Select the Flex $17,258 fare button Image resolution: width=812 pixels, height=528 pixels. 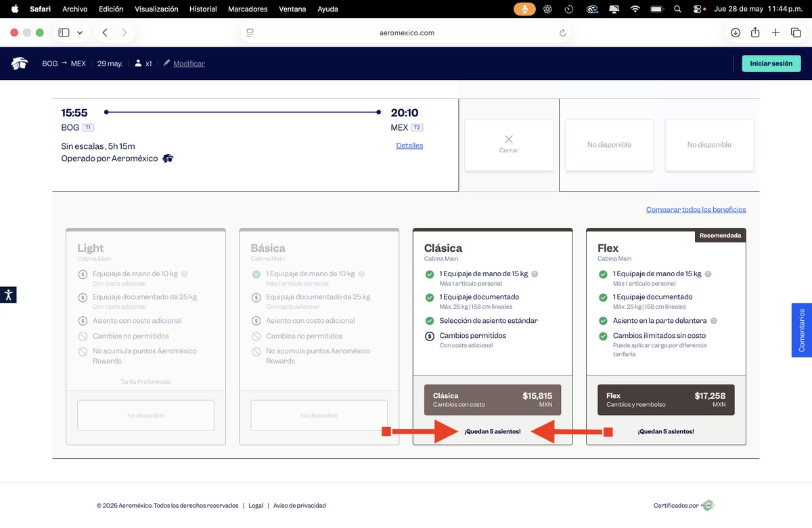pos(666,400)
